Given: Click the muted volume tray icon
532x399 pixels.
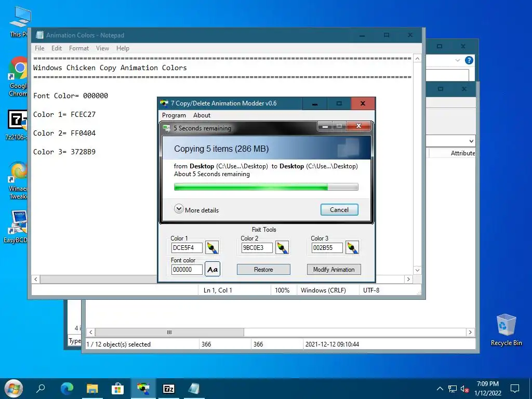Looking at the screenshot, I should pos(465,389).
